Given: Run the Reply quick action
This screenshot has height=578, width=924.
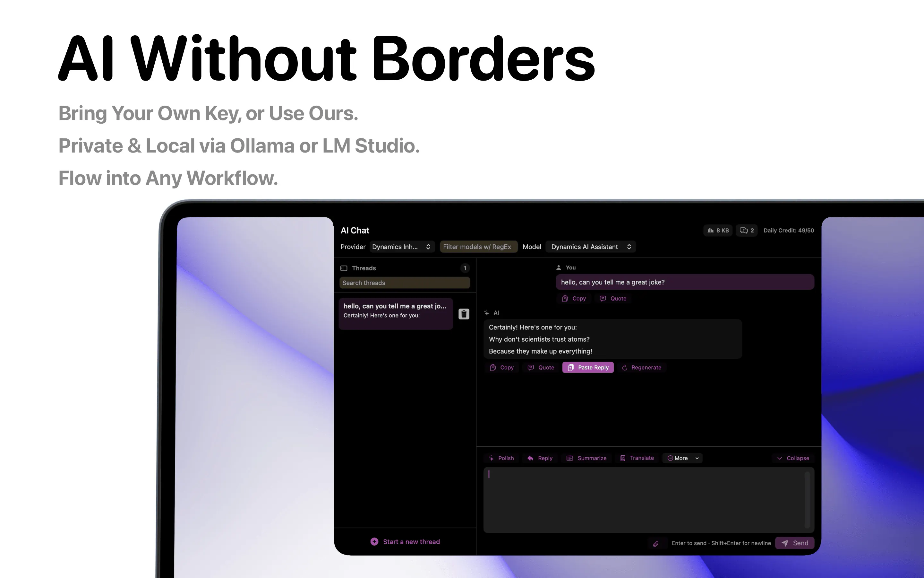Looking at the screenshot, I should point(540,458).
